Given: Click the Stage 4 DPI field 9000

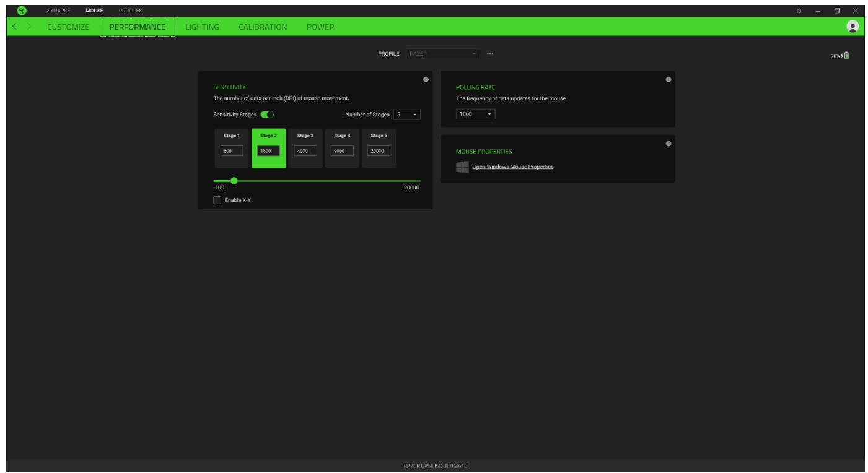Looking at the screenshot, I should pos(342,150).
